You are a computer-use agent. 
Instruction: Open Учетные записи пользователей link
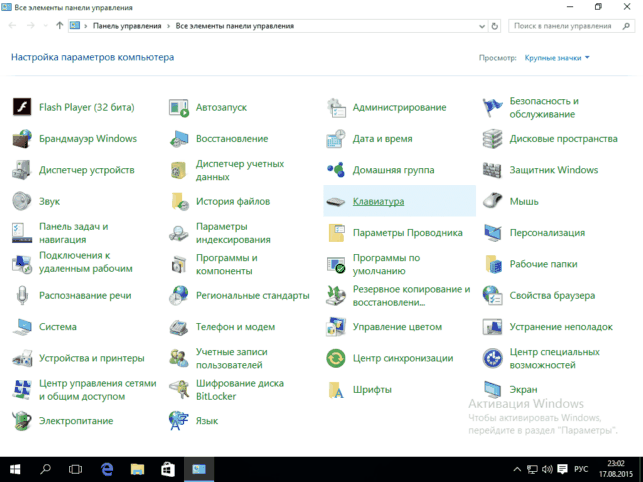click(232, 358)
